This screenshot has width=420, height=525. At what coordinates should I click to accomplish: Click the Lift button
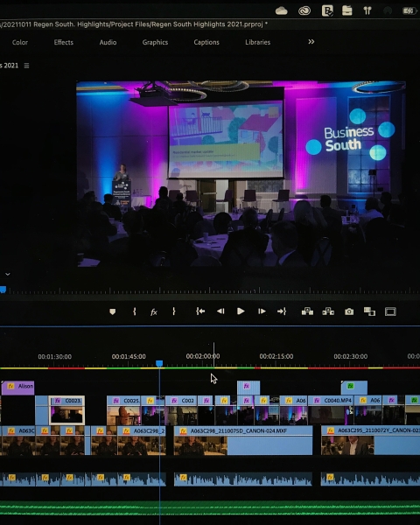click(307, 311)
